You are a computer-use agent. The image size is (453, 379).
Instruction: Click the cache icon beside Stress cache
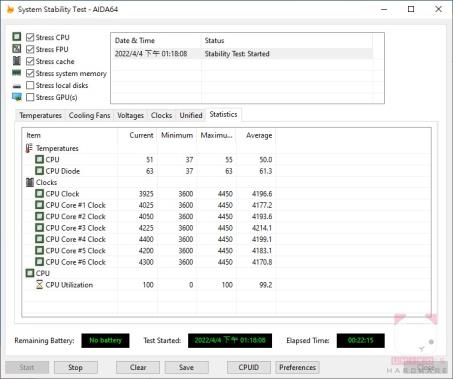pyautogui.click(x=17, y=61)
